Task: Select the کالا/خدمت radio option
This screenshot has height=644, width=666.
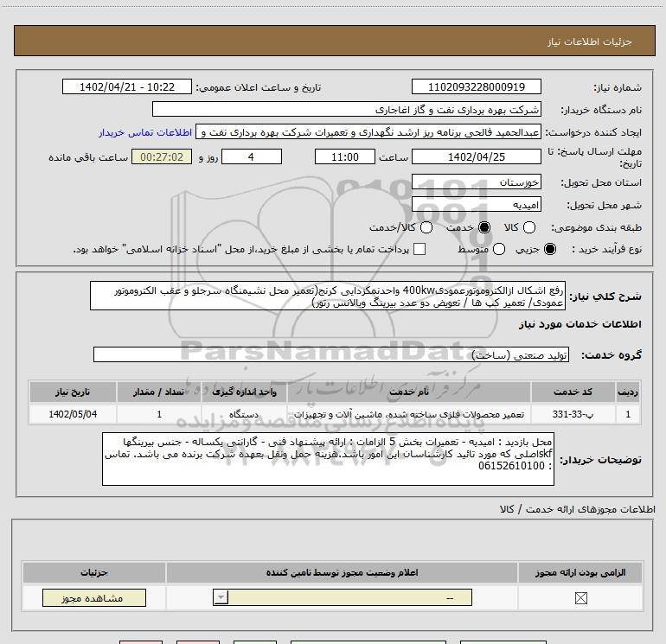Action: click(426, 227)
